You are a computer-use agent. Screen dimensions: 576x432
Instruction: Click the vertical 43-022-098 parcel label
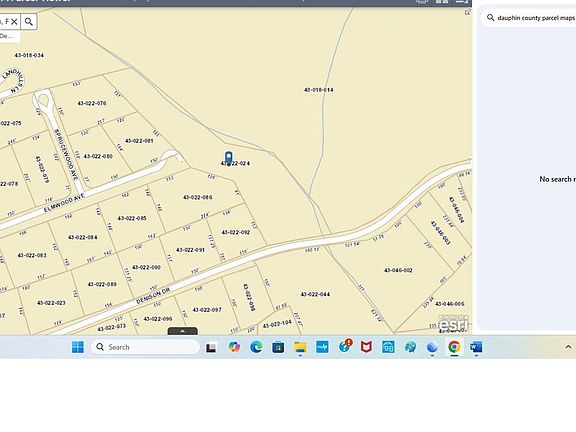click(x=249, y=297)
